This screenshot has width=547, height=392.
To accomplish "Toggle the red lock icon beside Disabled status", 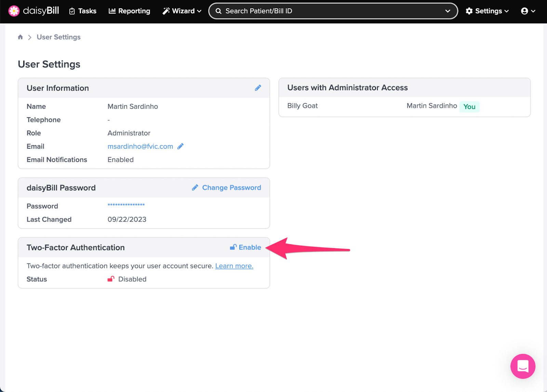I will [110, 279].
